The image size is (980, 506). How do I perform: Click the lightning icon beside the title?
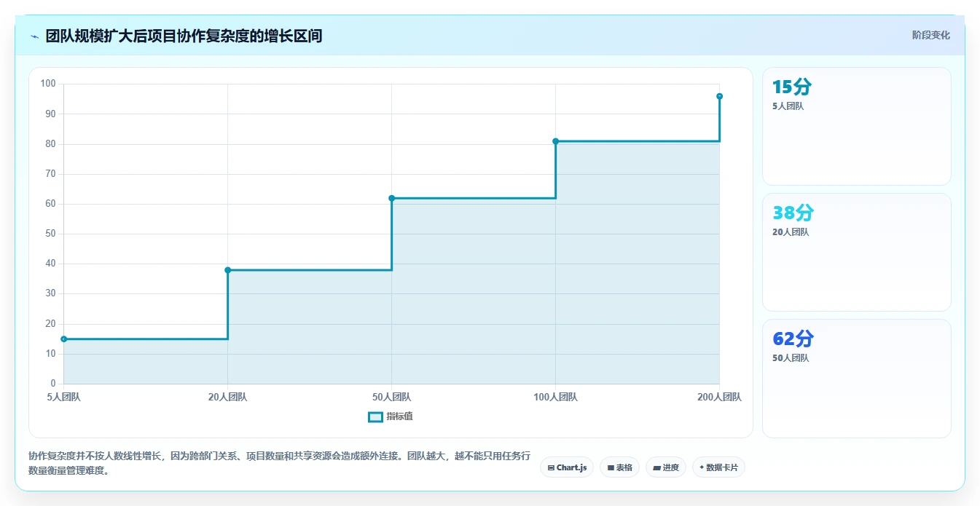coord(34,36)
